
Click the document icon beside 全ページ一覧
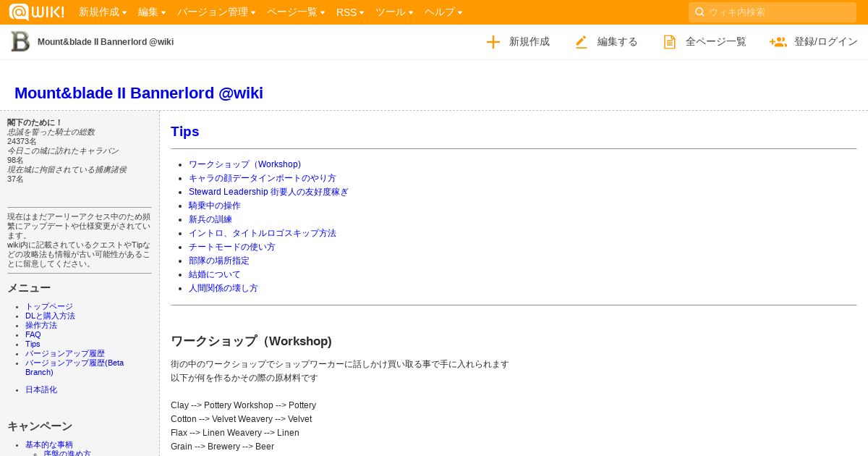pos(670,42)
